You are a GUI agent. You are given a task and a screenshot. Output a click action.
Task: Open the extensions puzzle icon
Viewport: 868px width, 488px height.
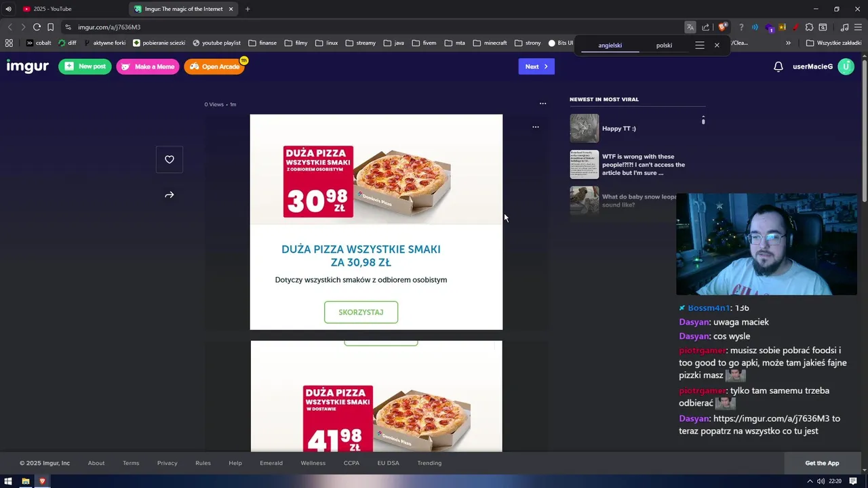coord(809,27)
